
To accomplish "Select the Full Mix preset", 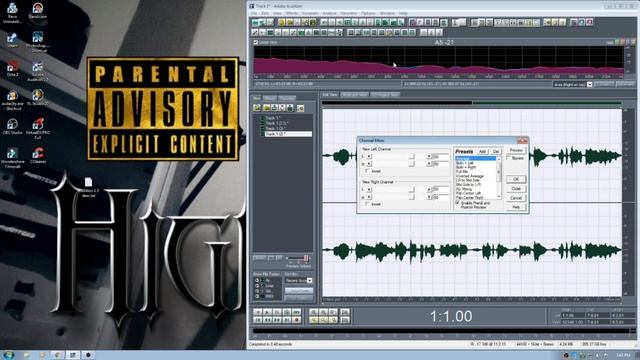I will (x=462, y=171).
